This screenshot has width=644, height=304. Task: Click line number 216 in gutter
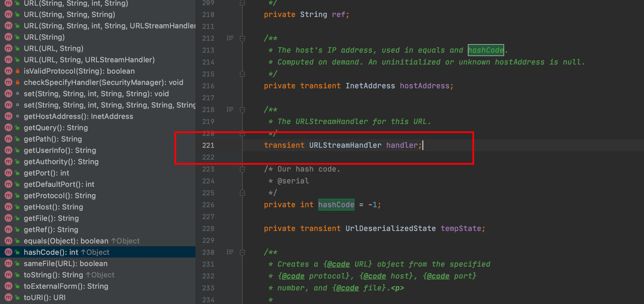pos(208,86)
